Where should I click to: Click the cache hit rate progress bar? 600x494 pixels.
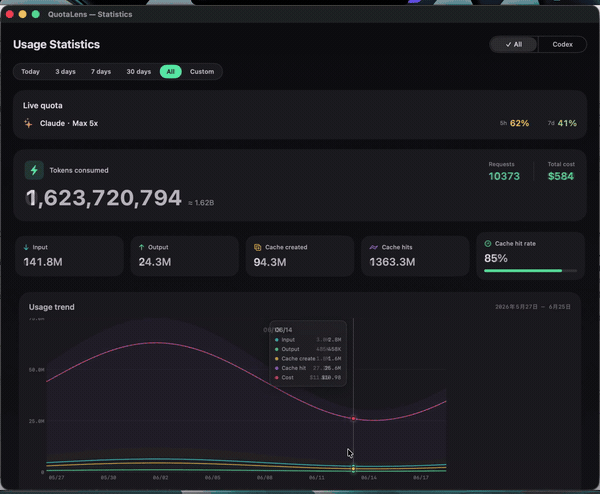tap(530, 271)
